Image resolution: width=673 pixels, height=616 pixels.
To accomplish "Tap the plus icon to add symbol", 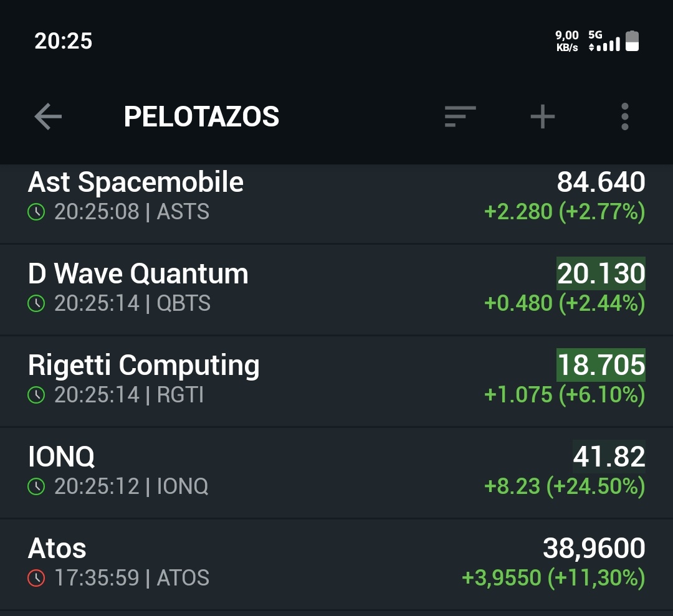I will tap(542, 116).
